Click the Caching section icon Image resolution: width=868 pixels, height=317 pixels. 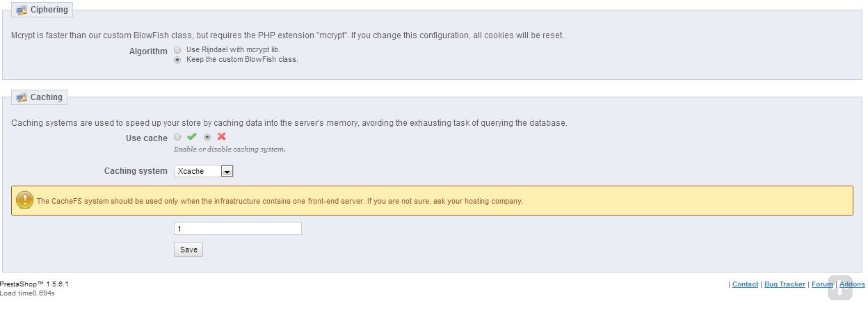(22, 98)
